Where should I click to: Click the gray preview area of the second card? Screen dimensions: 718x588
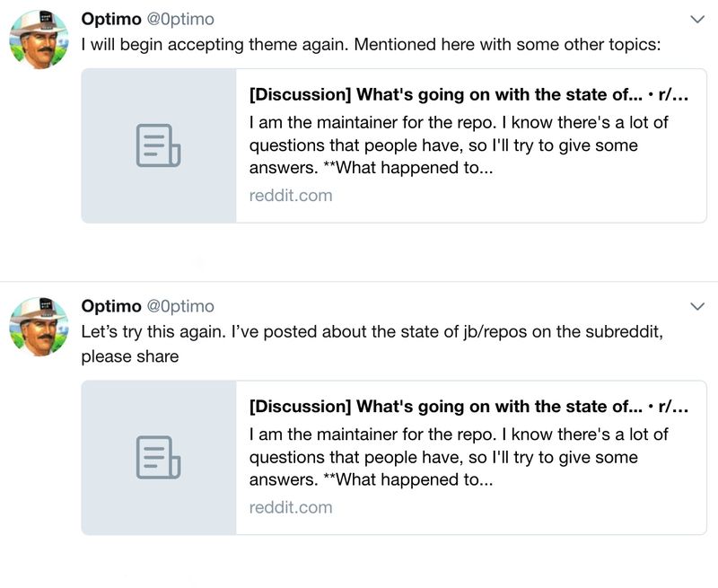159,458
